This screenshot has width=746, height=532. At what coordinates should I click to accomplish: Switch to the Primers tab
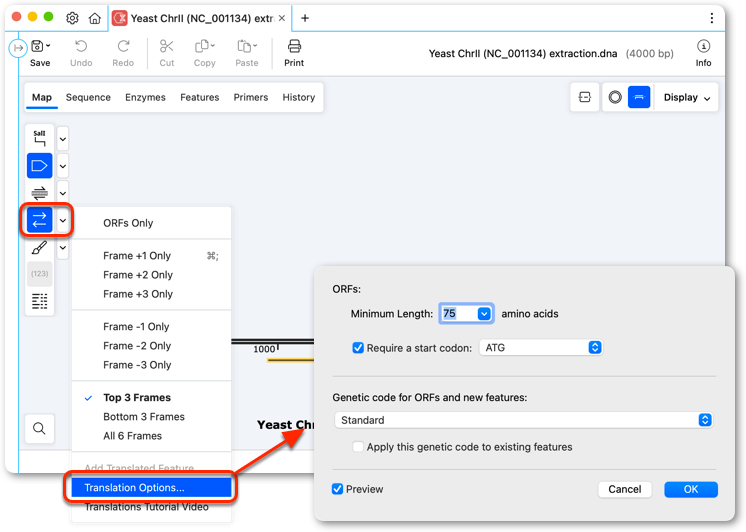(x=251, y=98)
